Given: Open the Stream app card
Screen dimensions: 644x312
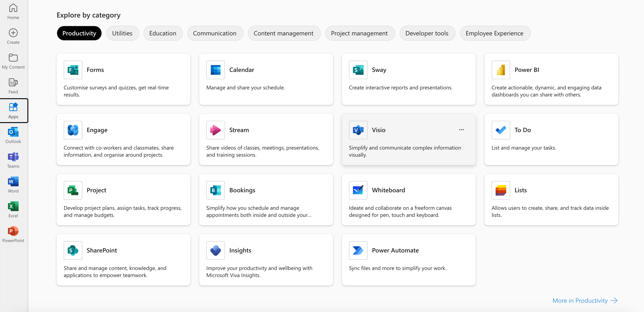Looking at the screenshot, I should coord(266,140).
